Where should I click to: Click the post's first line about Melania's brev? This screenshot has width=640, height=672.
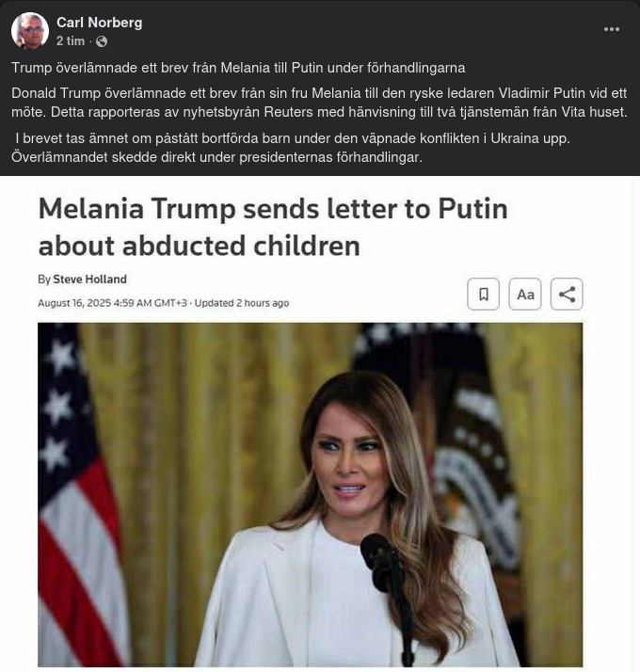pyautogui.click(x=238, y=68)
